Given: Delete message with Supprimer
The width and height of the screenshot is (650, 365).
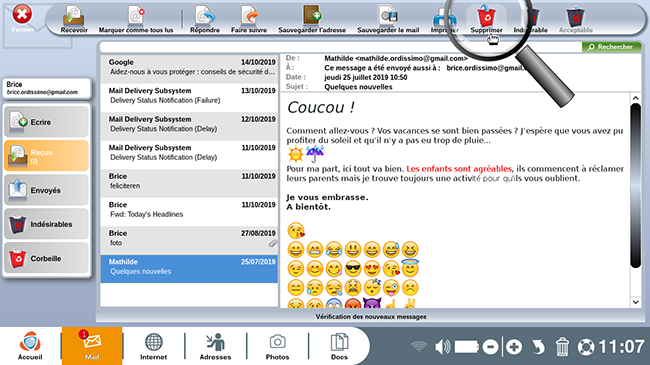Looking at the screenshot, I should point(486,19).
